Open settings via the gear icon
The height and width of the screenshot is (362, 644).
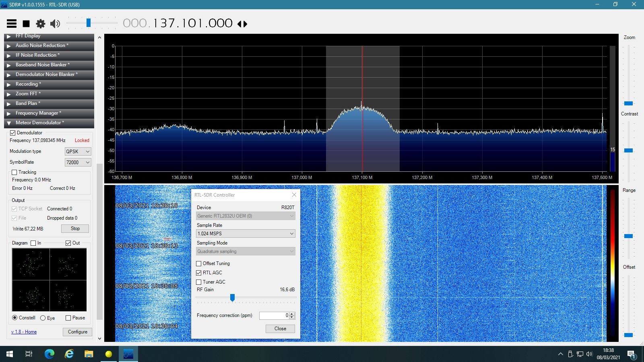point(41,24)
